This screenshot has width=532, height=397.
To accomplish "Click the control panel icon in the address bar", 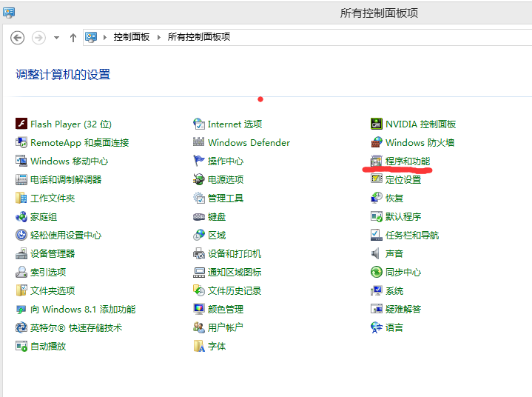I will (x=91, y=37).
